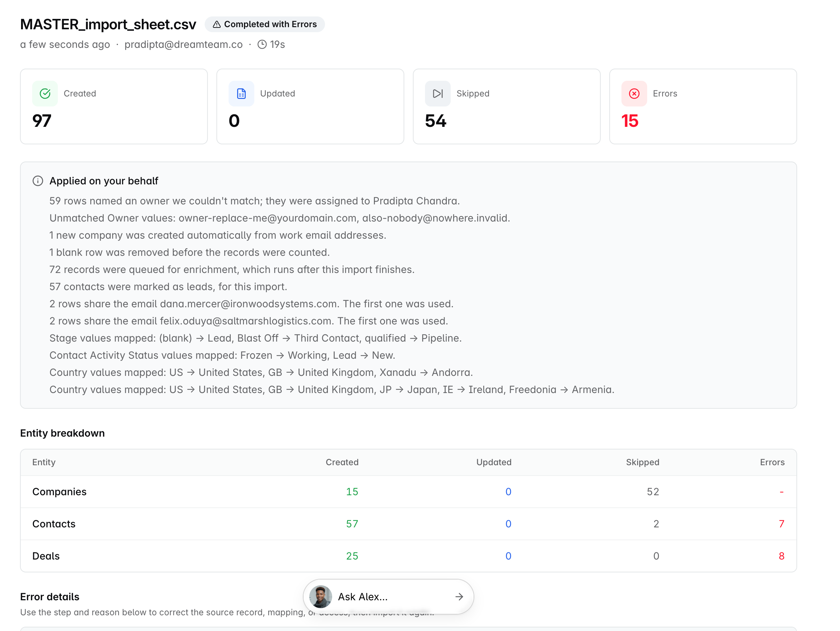Click the pradipta@dreamteam.co email
The image size is (840, 631).
point(184,44)
